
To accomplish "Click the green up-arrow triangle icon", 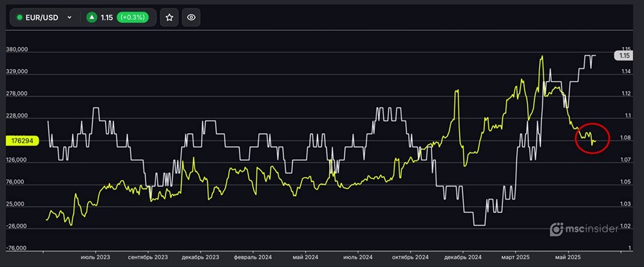I will [92, 17].
